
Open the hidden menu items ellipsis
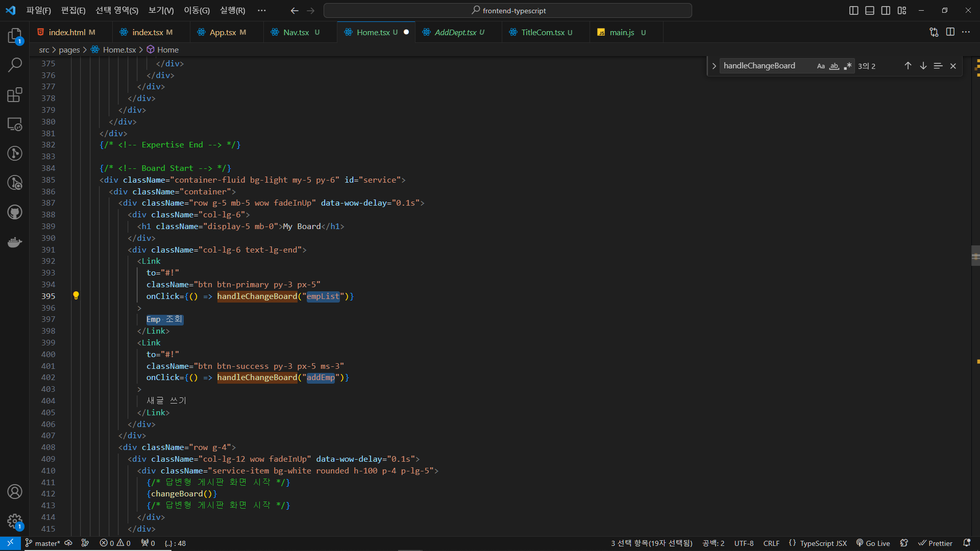click(x=262, y=10)
